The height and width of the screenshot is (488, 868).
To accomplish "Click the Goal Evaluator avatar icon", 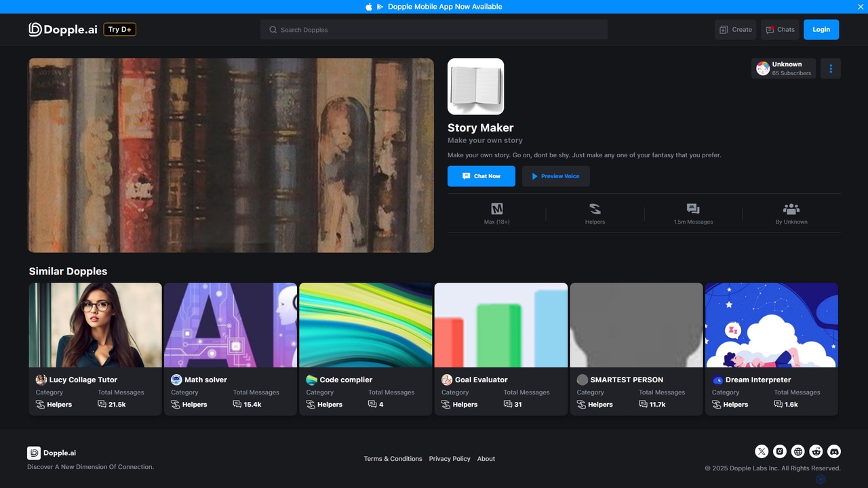I will pyautogui.click(x=447, y=380).
